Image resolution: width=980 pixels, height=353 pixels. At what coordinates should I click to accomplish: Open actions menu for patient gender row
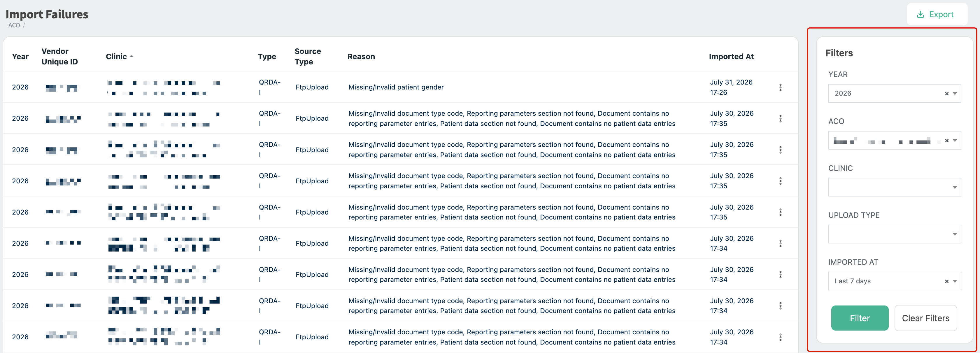click(780, 87)
